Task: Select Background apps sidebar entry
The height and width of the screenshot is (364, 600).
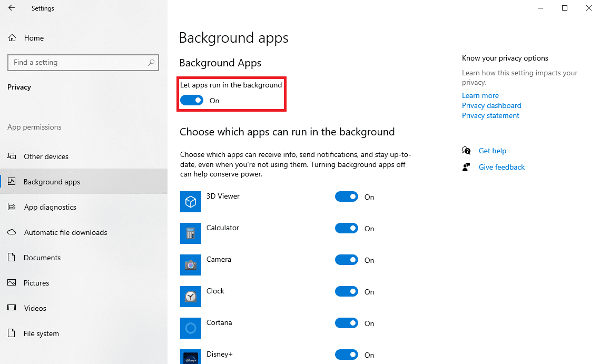Action: [83, 181]
